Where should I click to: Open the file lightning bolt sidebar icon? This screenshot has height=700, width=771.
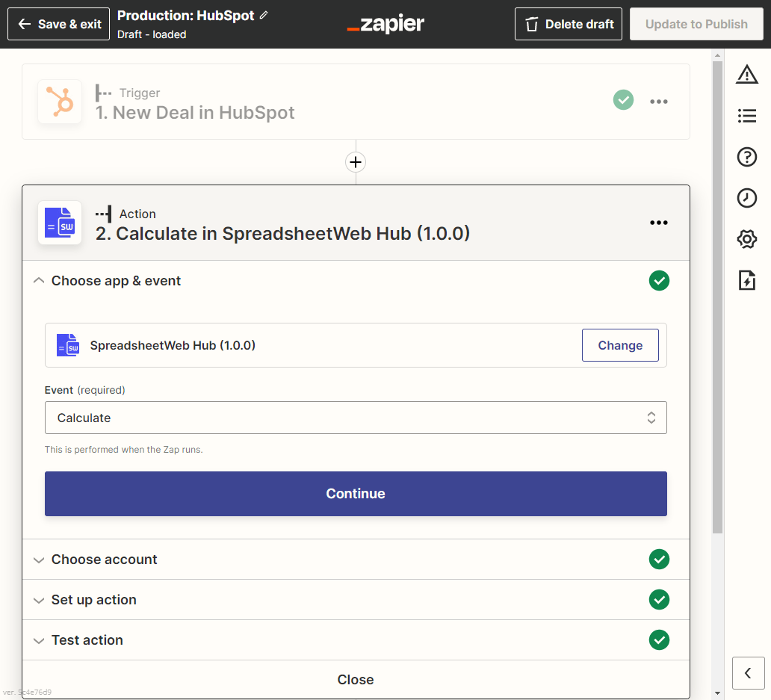(746, 280)
